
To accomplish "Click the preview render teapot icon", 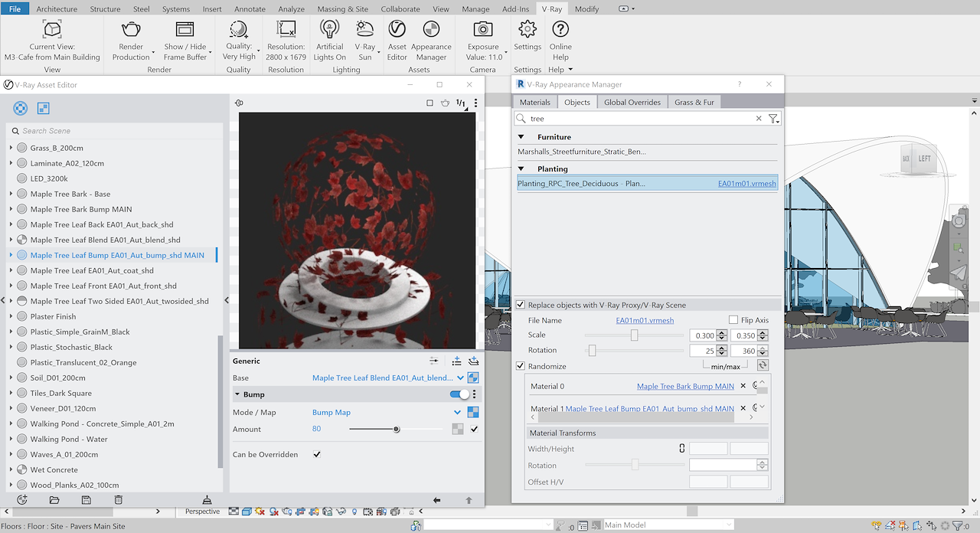I will tap(445, 103).
